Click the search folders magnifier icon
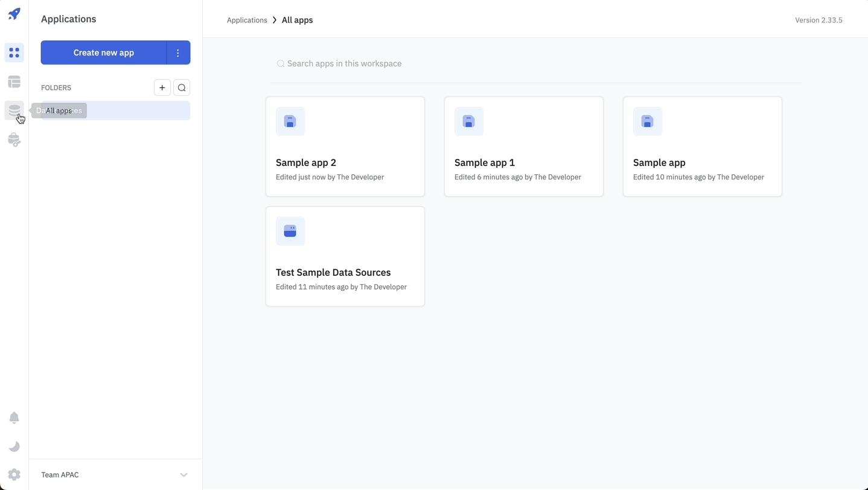The height and width of the screenshot is (490, 868). tap(182, 87)
